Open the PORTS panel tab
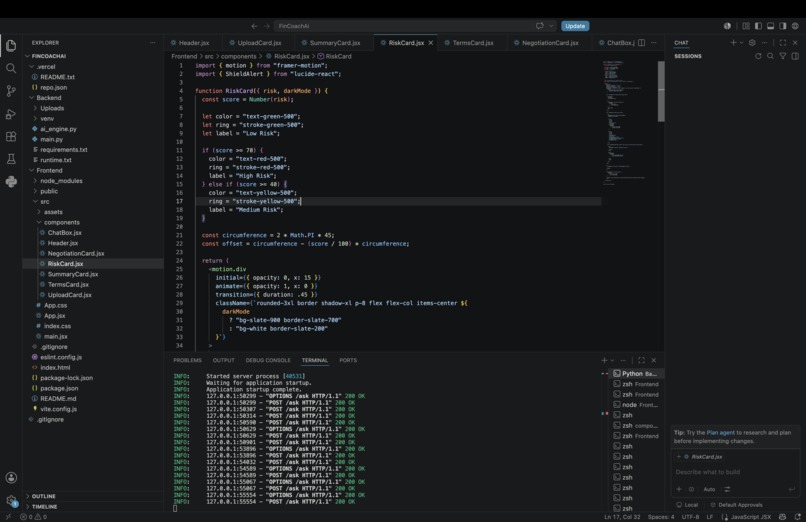This screenshot has width=806, height=522. point(348,360)
